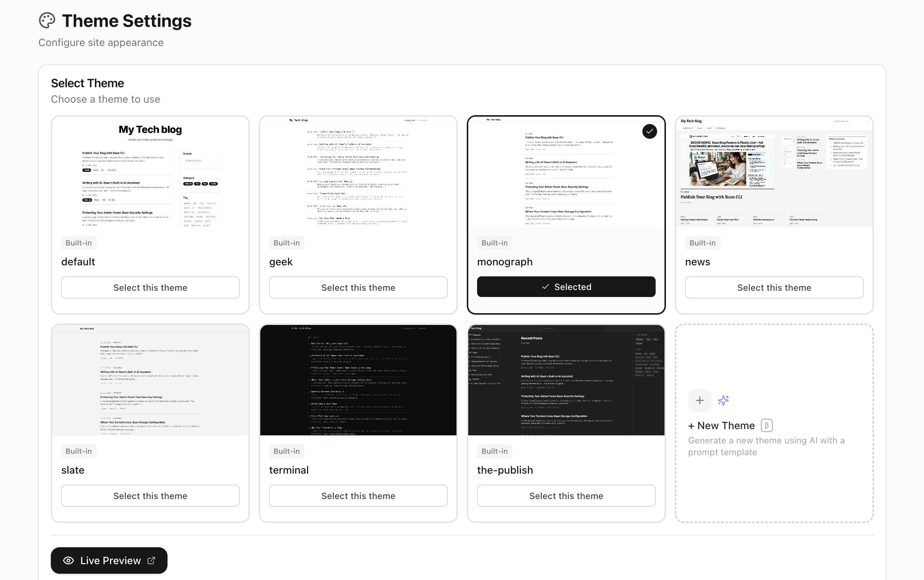
Task: Click the eye icon in Live Preview button
Action: 68,560
